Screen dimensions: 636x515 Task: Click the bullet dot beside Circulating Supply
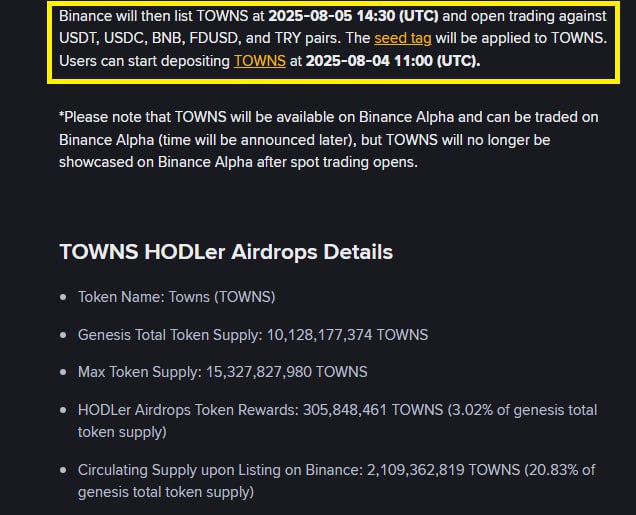pos(63,470)
